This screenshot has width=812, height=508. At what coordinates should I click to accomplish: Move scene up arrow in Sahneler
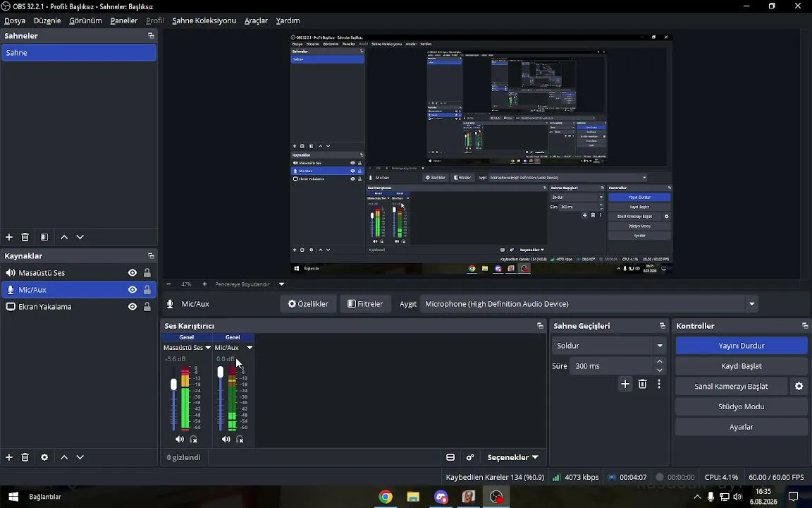coord(64,237)
